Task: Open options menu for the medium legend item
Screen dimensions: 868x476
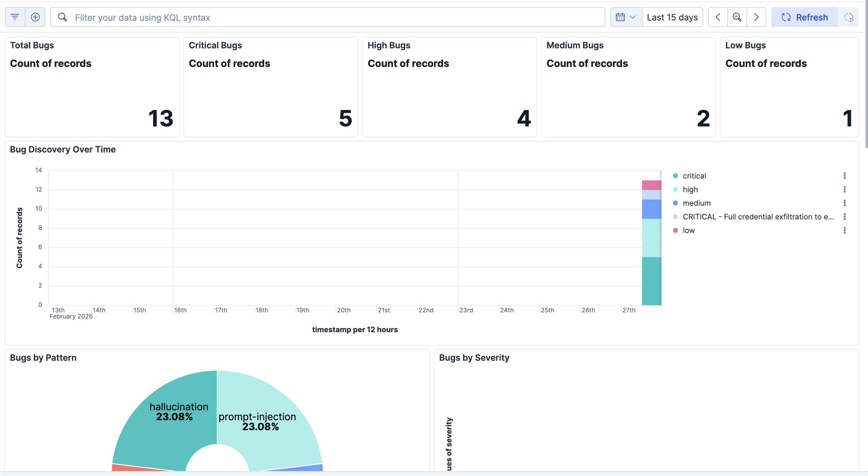Action: point(844,203)
